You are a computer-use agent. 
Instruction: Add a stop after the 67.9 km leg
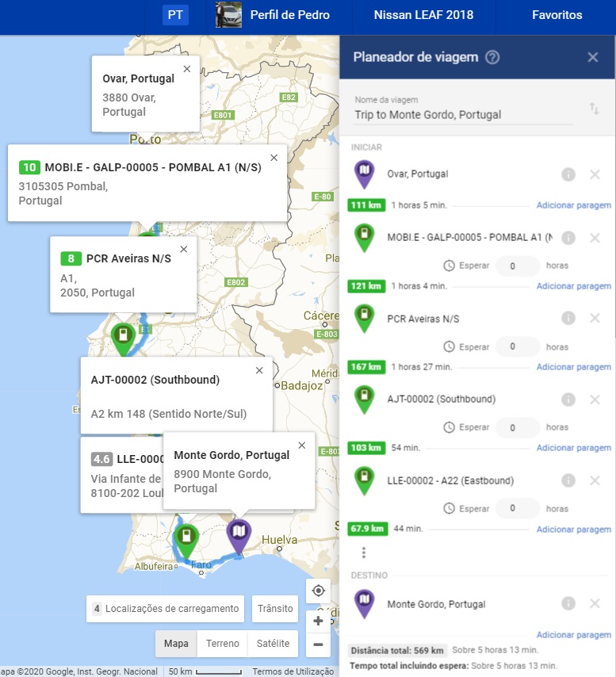pos(574,530)
